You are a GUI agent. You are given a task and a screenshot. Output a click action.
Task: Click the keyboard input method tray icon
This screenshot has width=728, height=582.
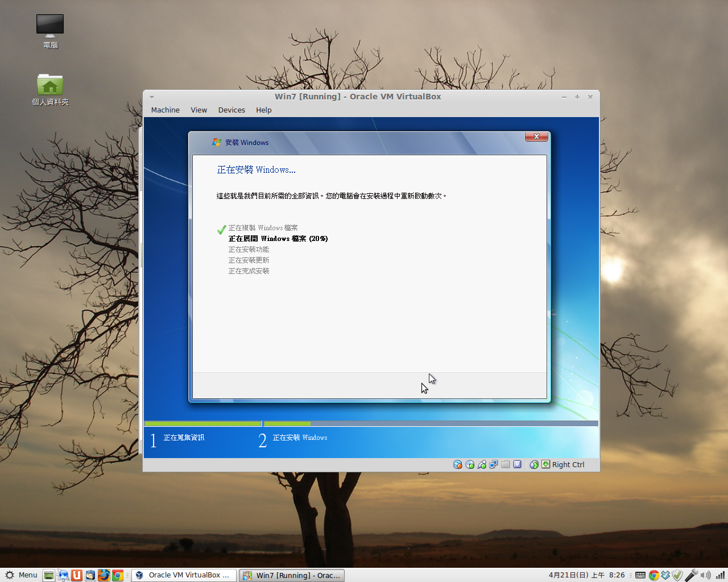(640, 575)
